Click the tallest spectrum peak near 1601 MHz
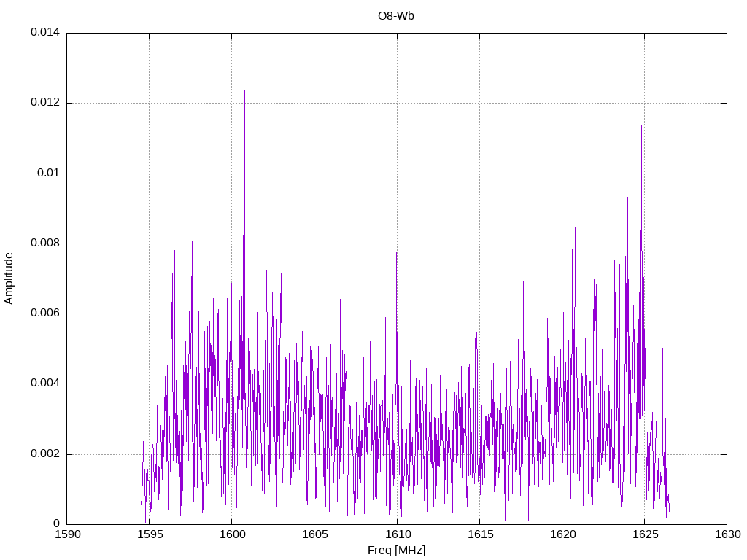The image size is (747, 560). point(244,91)
